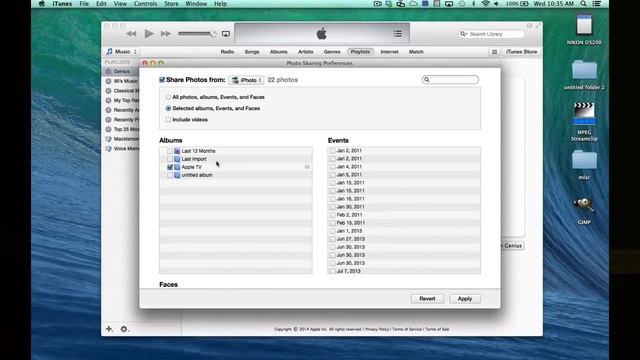Click the volume icon in menu bar
640x360 pixels.
tap(496, 4)
